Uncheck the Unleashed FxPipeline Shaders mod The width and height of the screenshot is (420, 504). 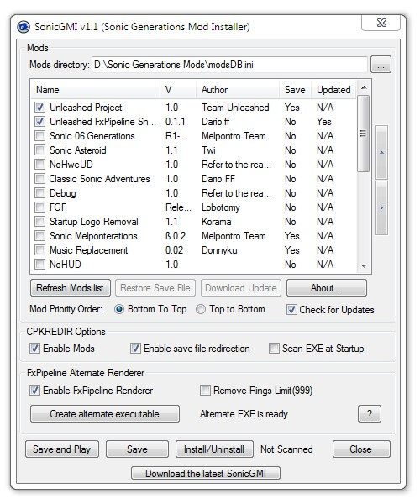[x=39, y=122]
